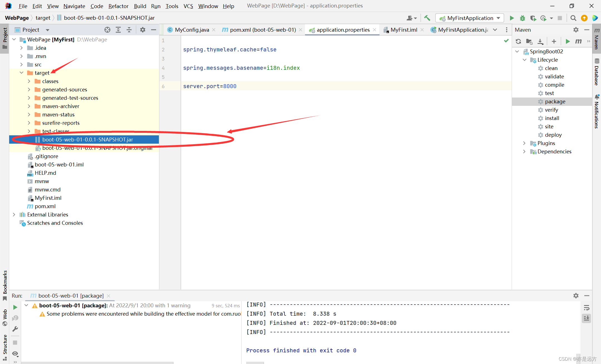Click the Select Opened File target icon
Image resolution: width=601 pixels, height=364 pixels.
[x=107, y=30]
